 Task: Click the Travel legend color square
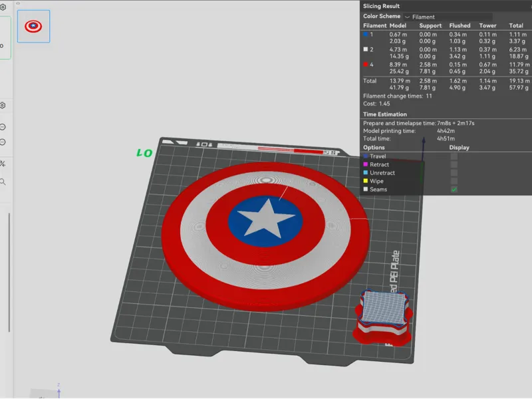365,156
